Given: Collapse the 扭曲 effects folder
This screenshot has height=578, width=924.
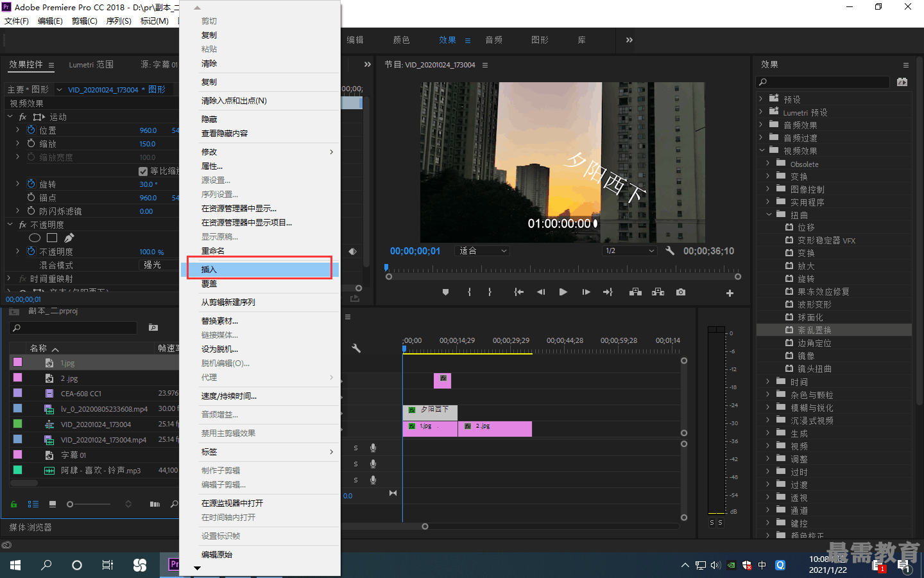Looking at the screenshot, I should (769, 215).
